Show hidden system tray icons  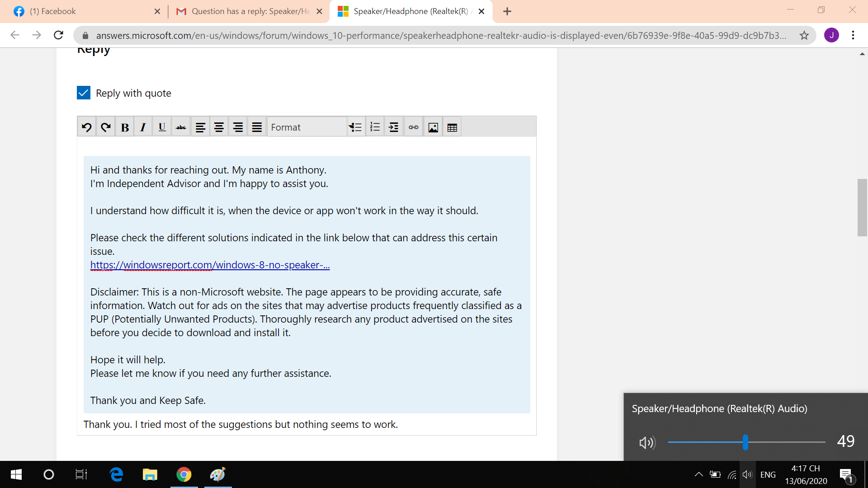698,474
